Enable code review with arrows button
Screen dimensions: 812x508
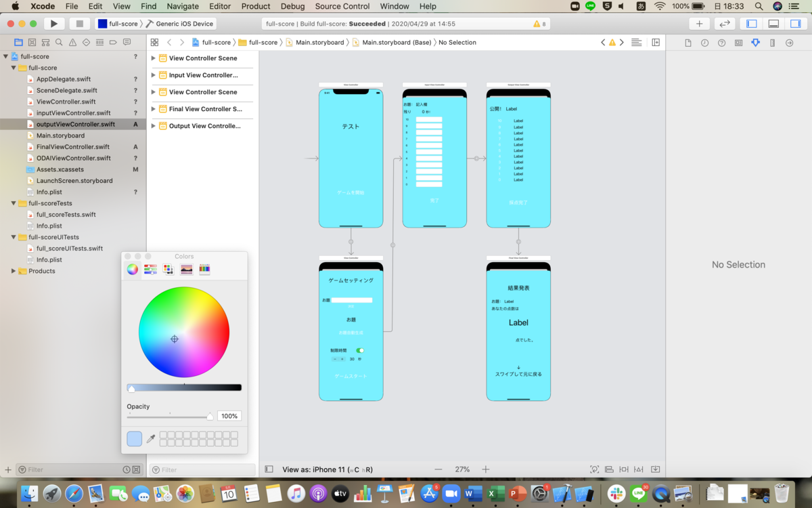click(725, 24)
